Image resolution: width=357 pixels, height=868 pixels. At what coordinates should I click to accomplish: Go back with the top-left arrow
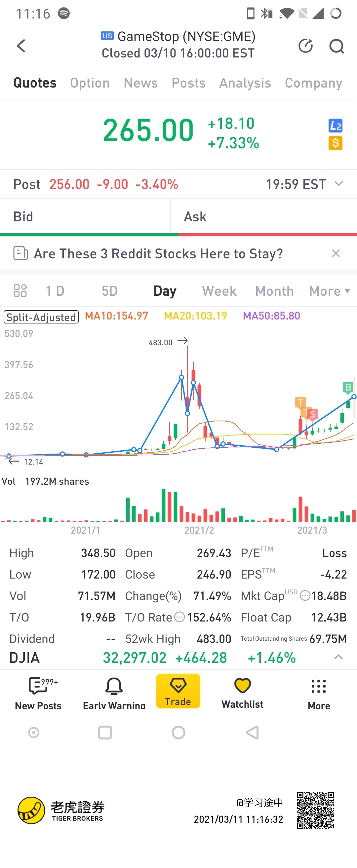click(x=21, y=46)
